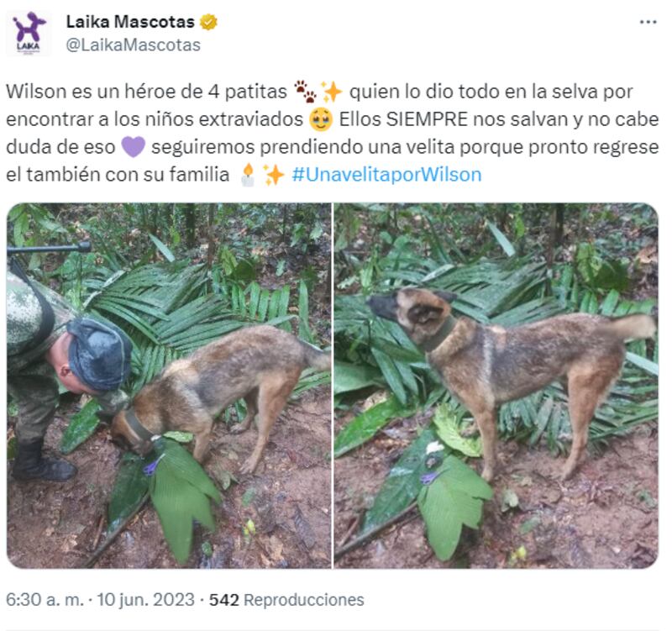Click the word SIEMPRE in tweet

click(x=427, y=119)
